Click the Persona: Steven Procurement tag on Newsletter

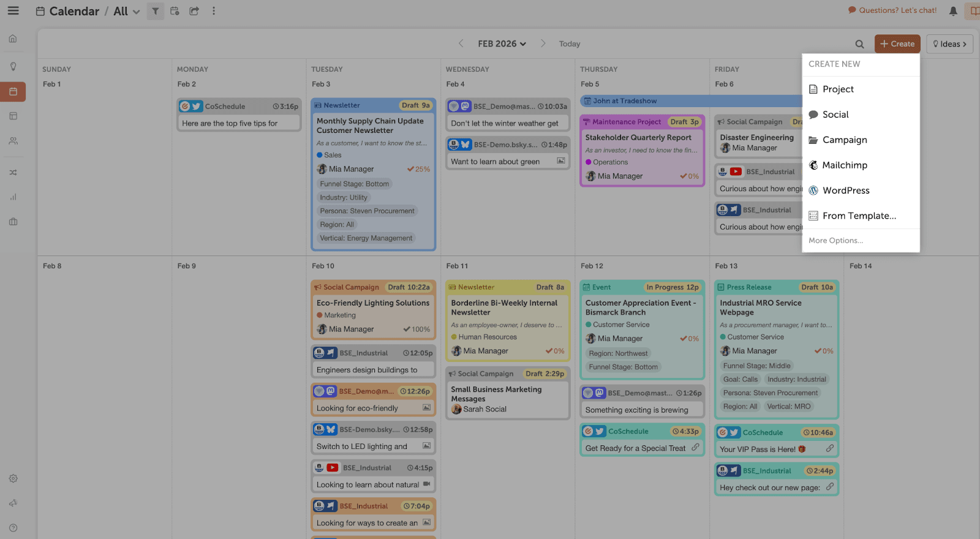(367, 211)
